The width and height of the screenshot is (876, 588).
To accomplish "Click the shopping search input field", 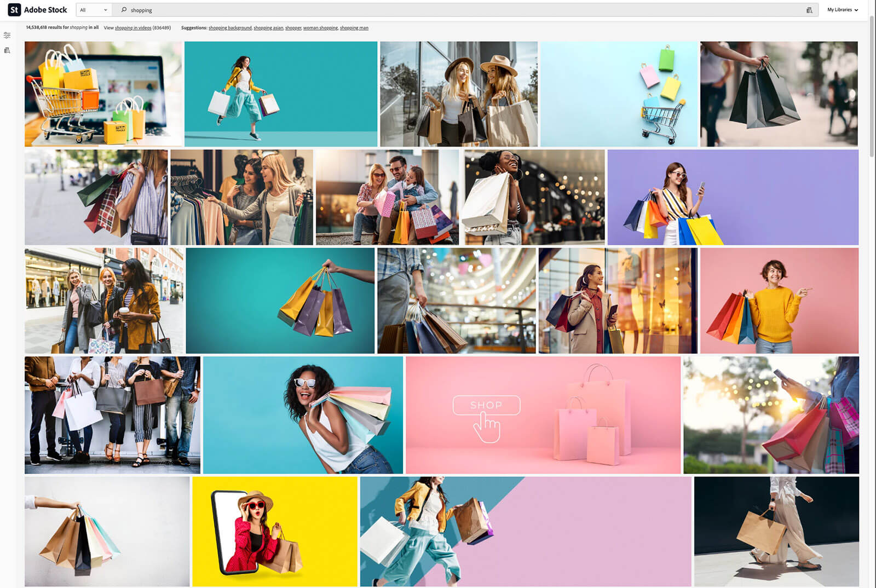I will pos(438,10).
